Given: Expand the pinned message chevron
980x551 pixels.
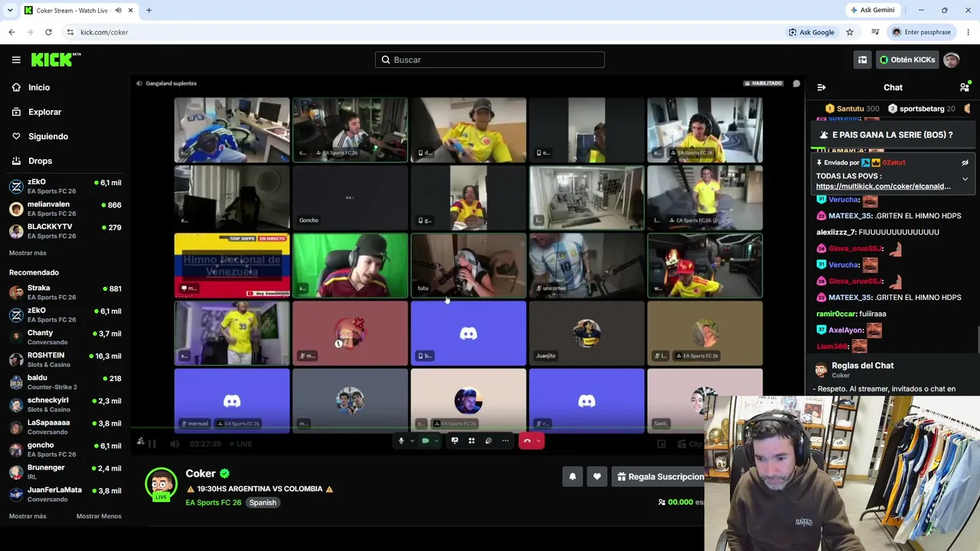Looking at the screenshot, I should [965, 179].
